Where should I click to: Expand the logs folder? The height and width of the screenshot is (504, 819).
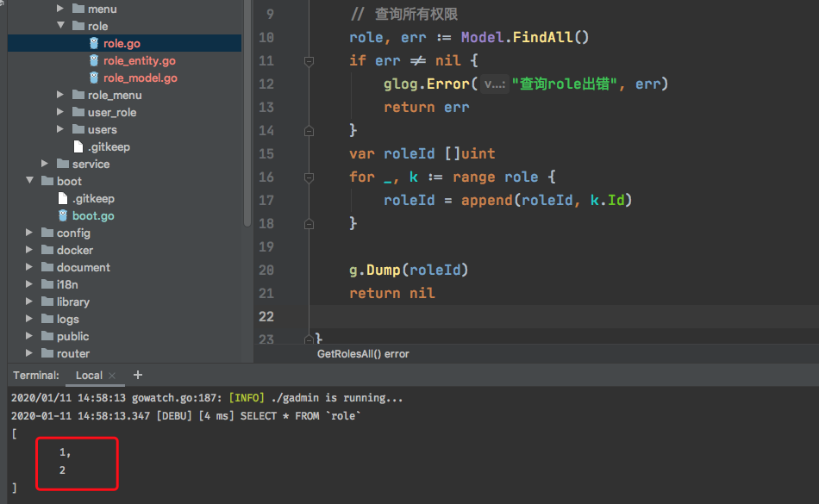tap(28, 318)
